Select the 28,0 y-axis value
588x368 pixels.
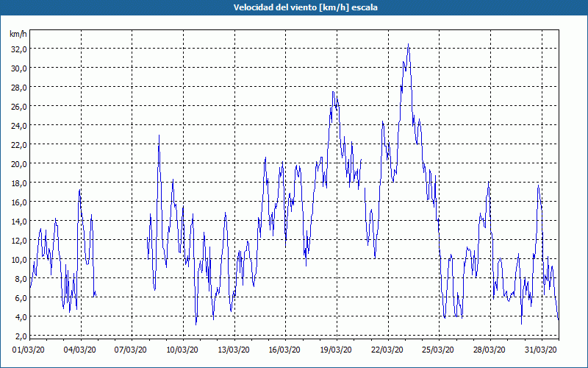tap(18, 88)
